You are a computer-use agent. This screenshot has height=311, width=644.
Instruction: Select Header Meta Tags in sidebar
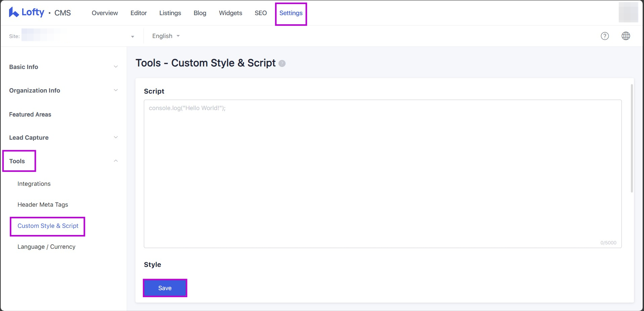43,205
